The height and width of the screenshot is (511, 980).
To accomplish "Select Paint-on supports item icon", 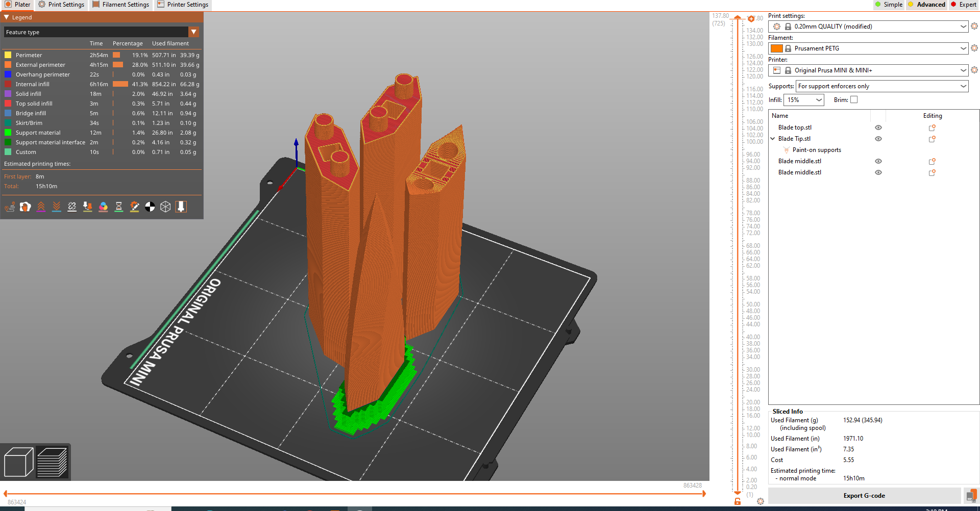I will 787,150.
